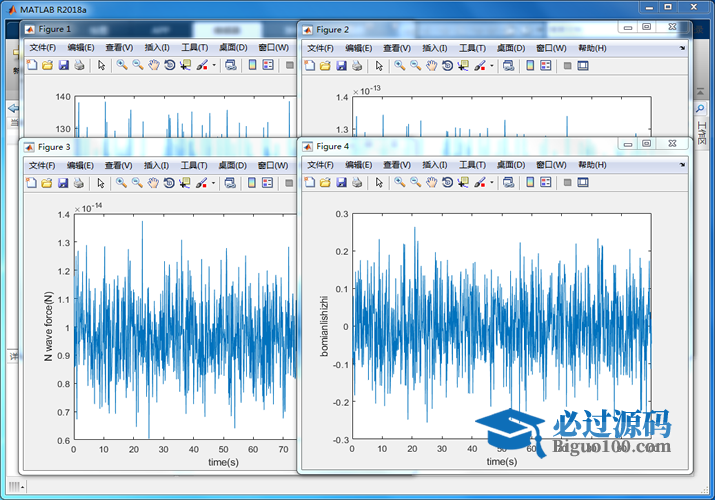Open 桌面(D) menu in Figure 4

point(511,165)
